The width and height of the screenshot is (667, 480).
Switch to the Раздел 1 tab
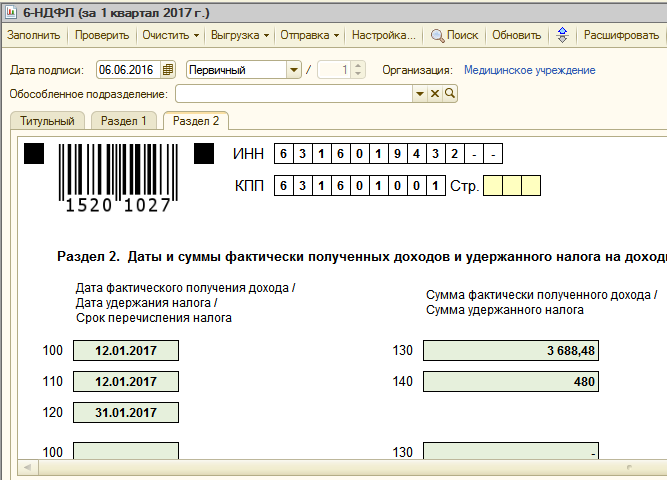click(124, 121)
